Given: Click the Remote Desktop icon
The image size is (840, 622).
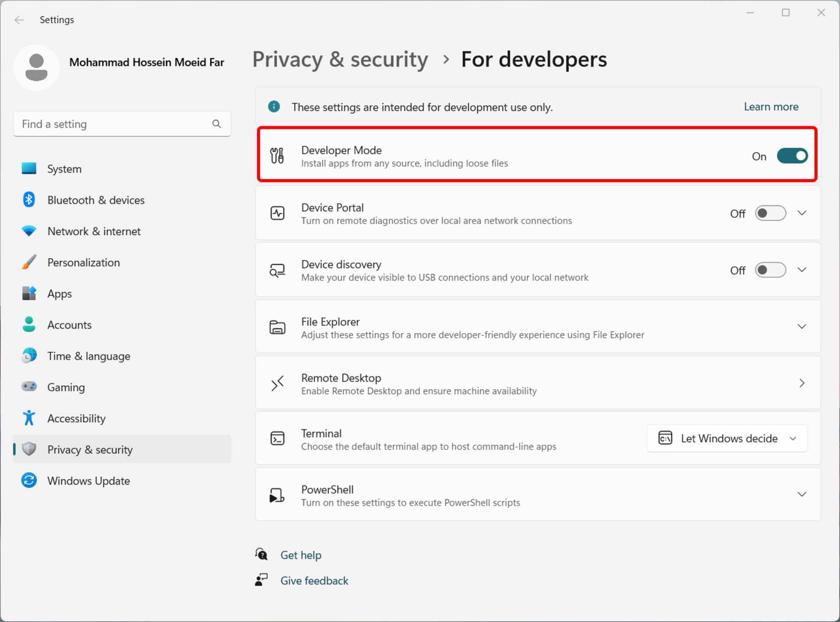Looking at the screenshot, I should pos(277,383).
